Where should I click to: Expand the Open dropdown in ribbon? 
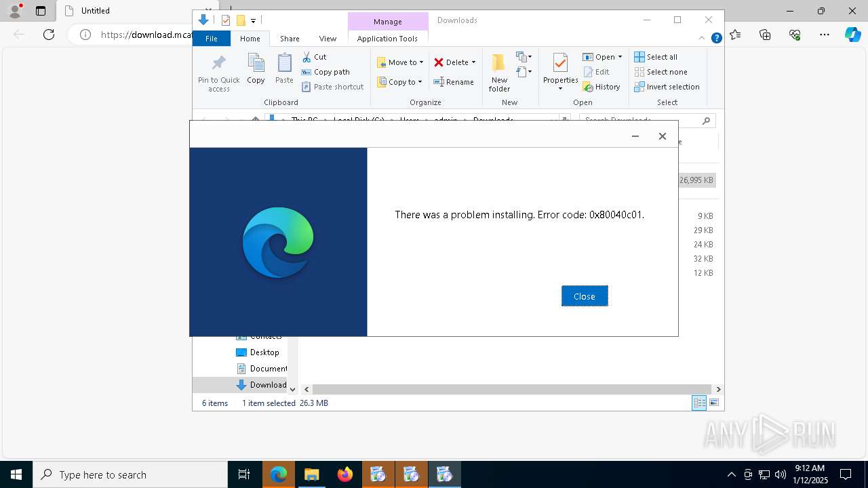620,57
